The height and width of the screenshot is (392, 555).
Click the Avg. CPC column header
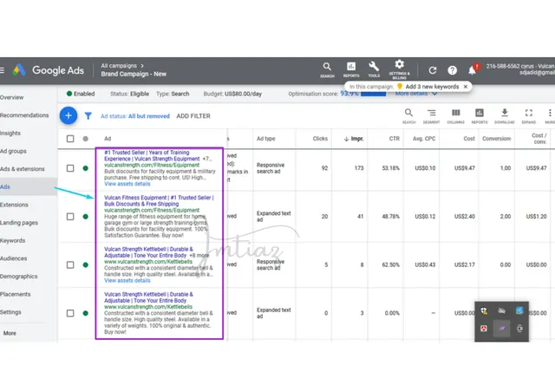[424, 139]
